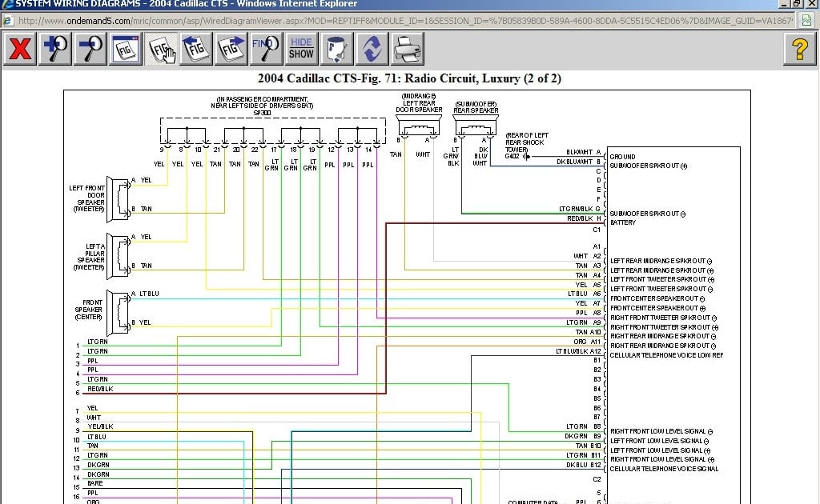Click 'FRONT CENTER SPEAKER OUT (+)' label
This screenshot has height=504, width=820.
click(658, 308)
